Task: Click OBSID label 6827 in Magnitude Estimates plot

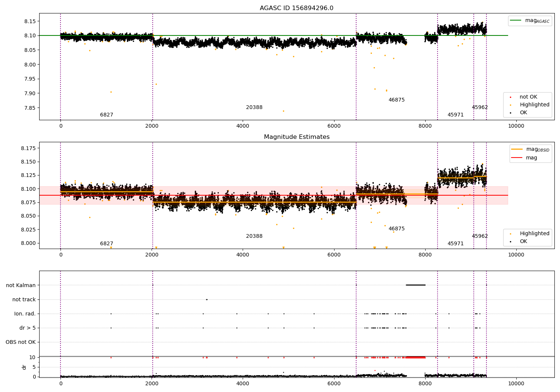Action: click(x=106, y=244)
